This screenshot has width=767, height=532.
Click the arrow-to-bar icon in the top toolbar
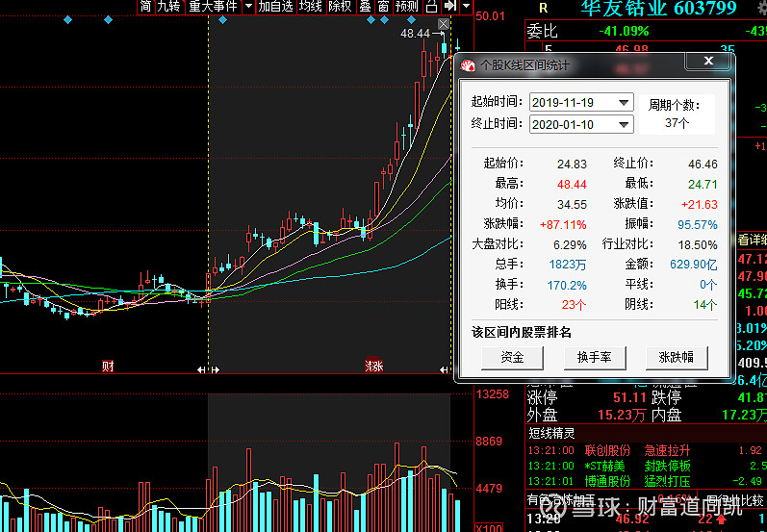tap(449, 7)
